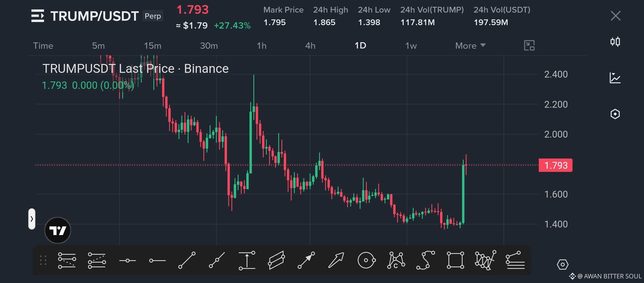Image resolution: width=644 pixels, height=283 pixels.
Task: Click the Mark Price value 1.795
Action: (x=275, y=22)
